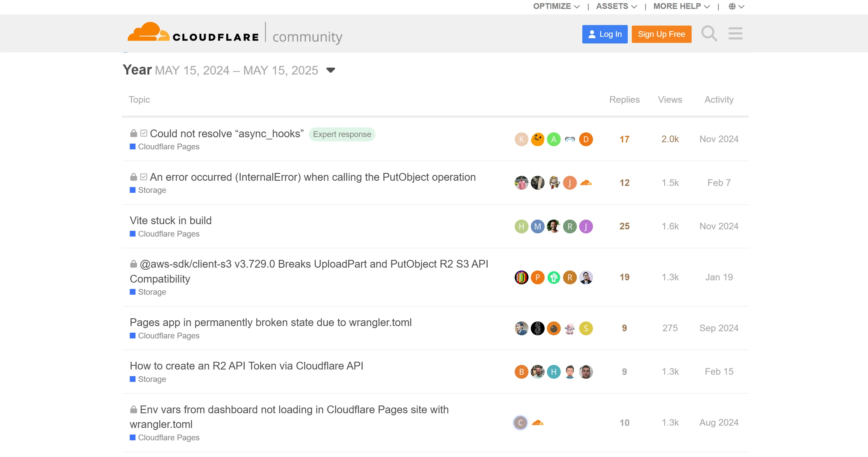Image resolution: width=868 pixels, height=457 pixels.
Task: Click Cloudflare logo avatar in Env vars row
Action: click(x=537, y=423)
